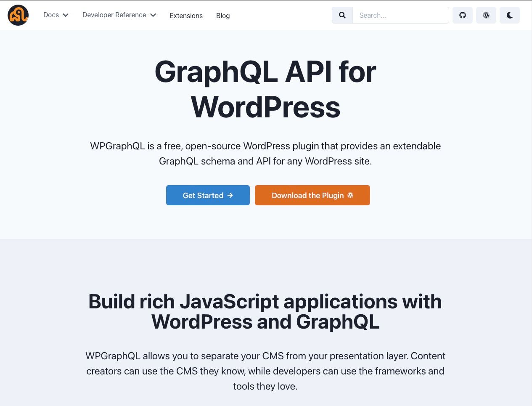Click the arrow icon inside Get Started

tap(230, 195)
